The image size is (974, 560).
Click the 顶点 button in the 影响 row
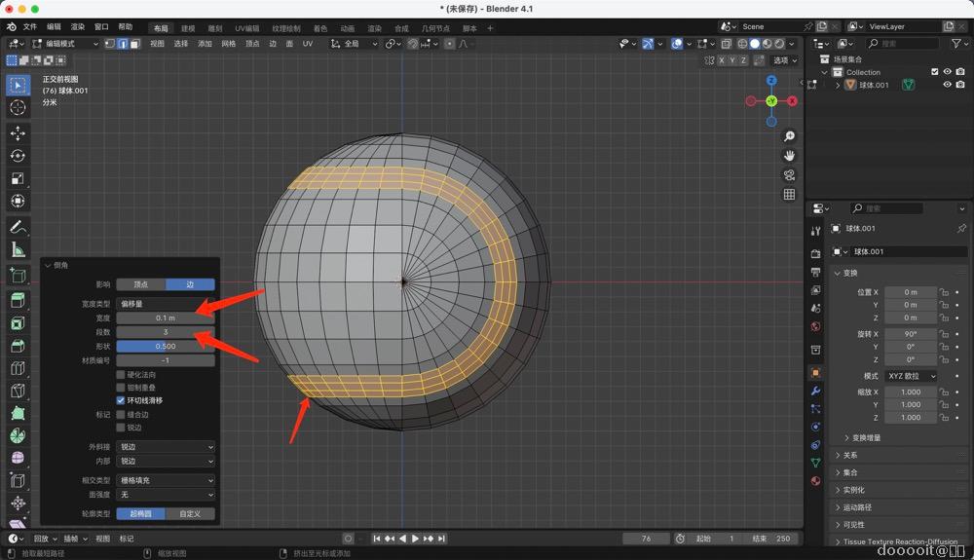point(141,284)
